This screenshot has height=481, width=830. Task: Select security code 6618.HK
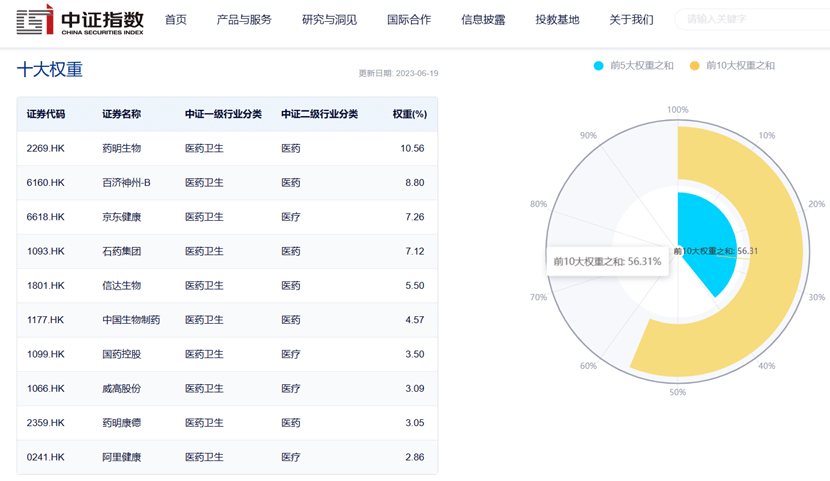point(46,217)
